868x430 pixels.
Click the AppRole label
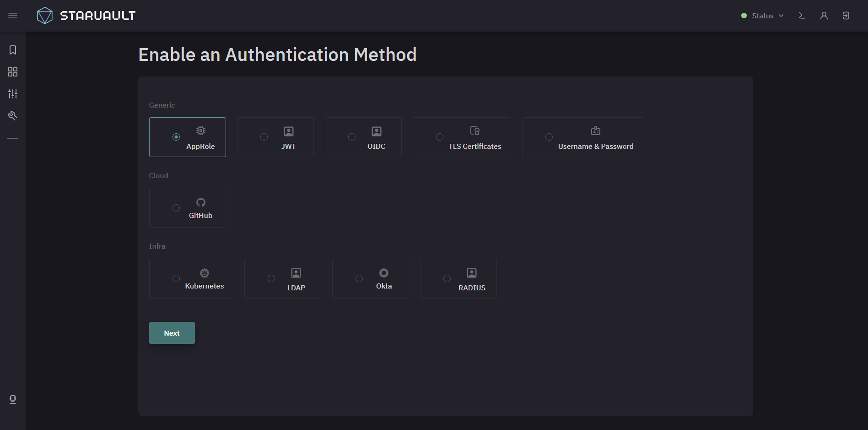200,147
